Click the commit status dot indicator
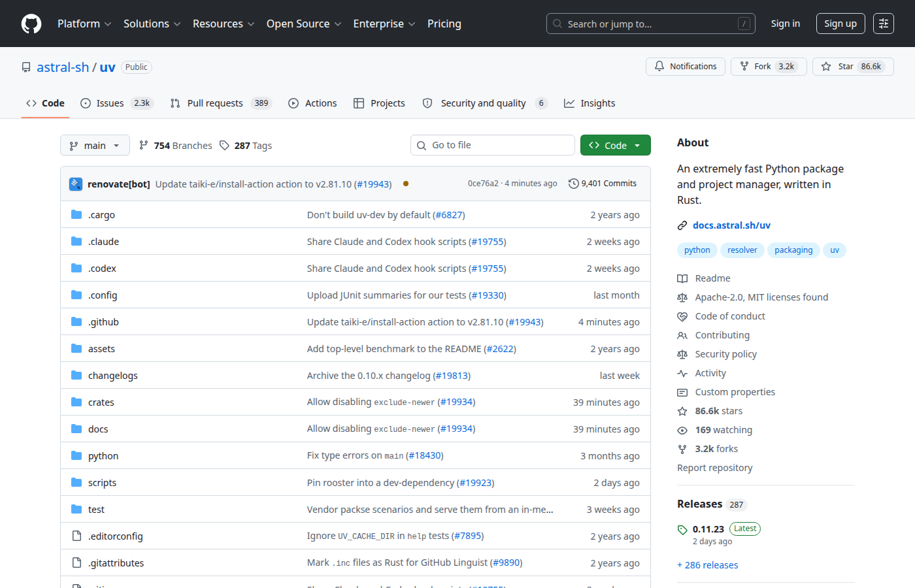This screenshot has height=588, width=915. click(406, 184)
